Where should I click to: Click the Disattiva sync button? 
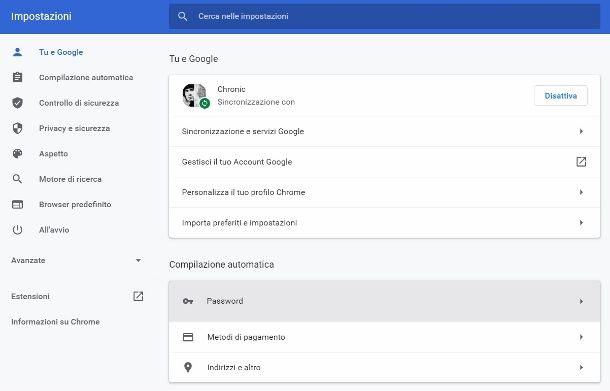[561, 96]
